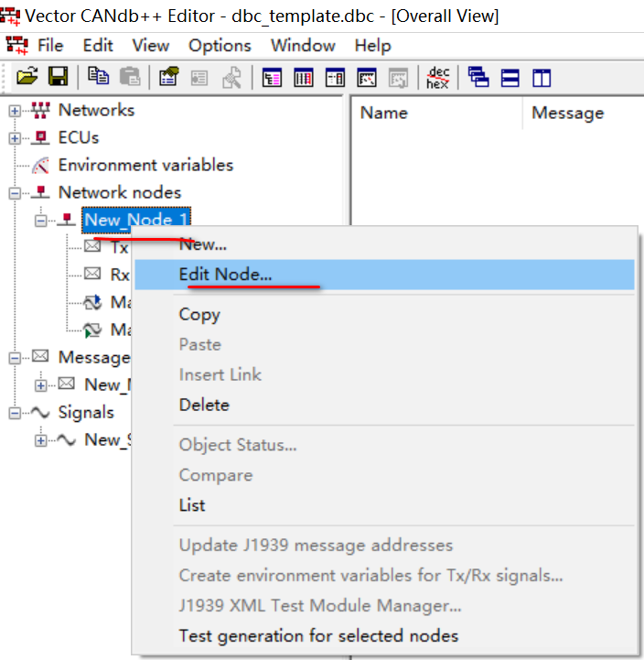The height and width of the screenshot is (660, 644).
Task: Select the Rx item under New_Node_1
Action: pyautogui.click(x=120, y=275)
